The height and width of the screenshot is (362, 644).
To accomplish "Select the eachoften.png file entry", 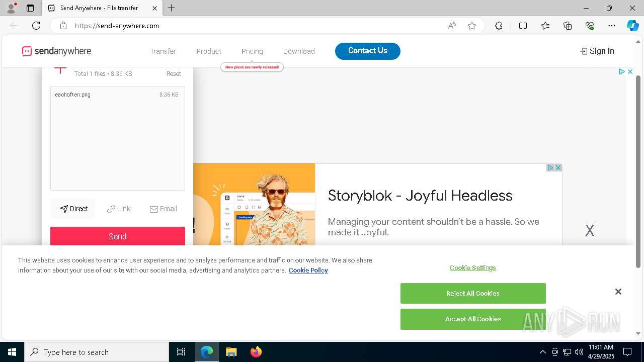I will pos(117,95).
